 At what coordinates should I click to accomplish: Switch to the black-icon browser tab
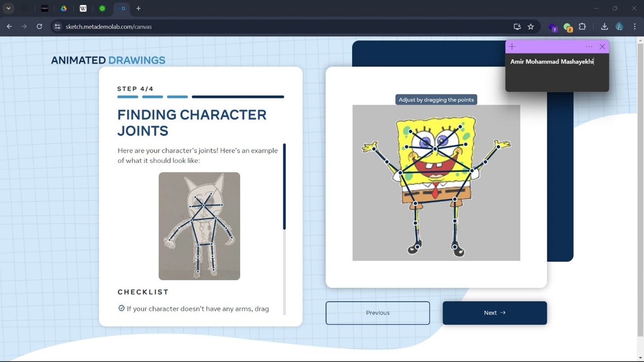45,8
